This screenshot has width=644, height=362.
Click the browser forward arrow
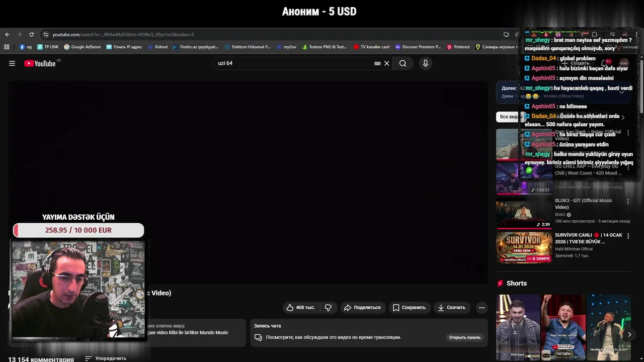coord(19,35)
